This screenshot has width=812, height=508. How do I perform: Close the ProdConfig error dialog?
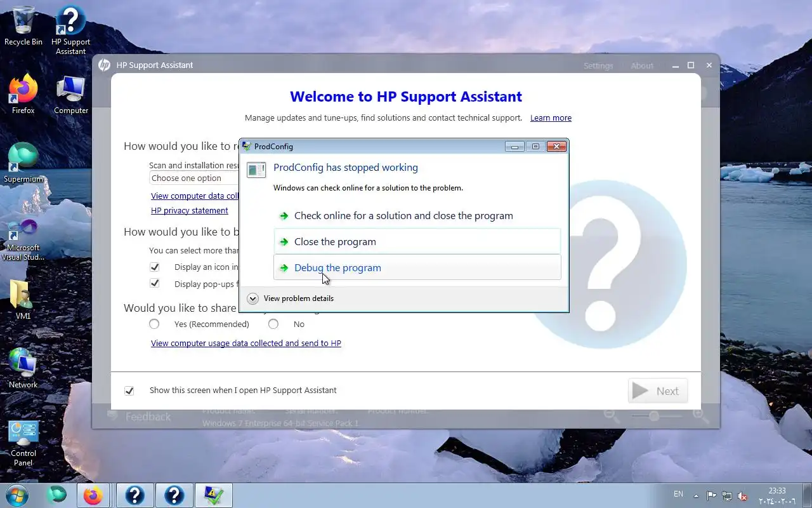click(x=556, y=146)
